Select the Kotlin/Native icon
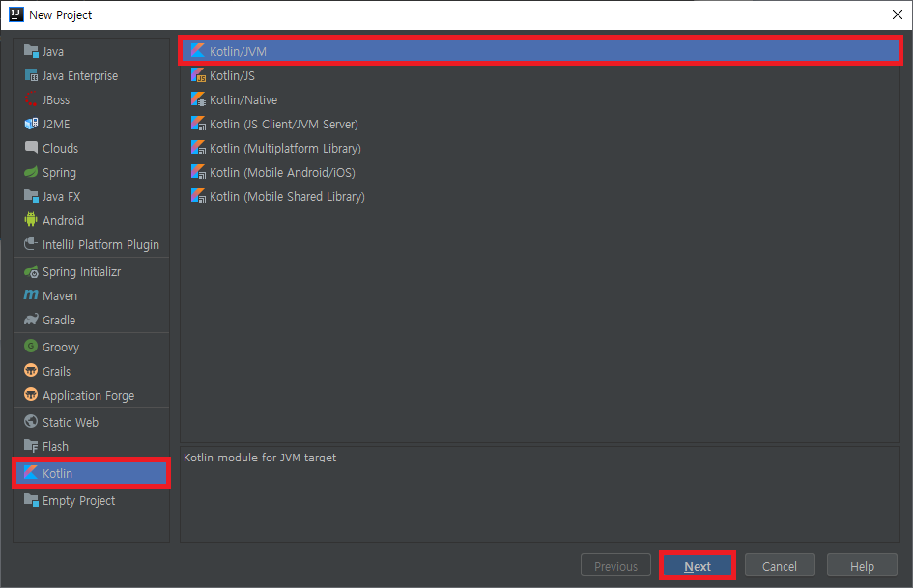913x588 pixels. 199,99
